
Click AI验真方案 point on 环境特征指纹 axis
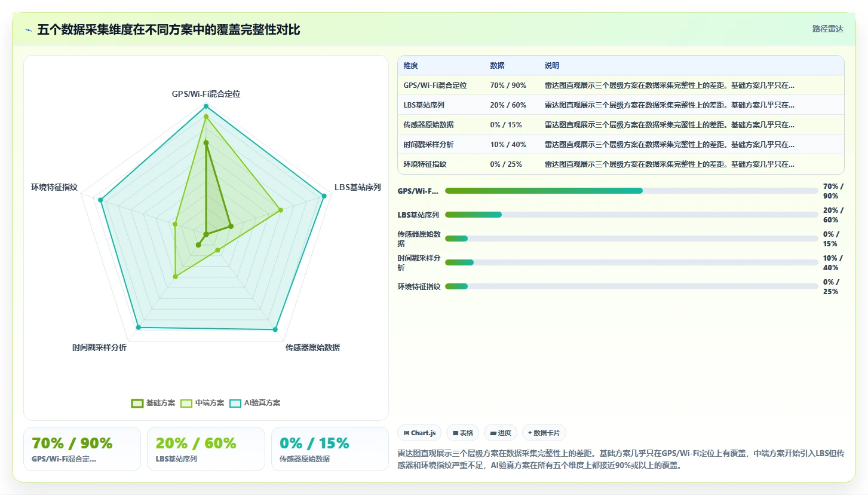pos(100,200)
